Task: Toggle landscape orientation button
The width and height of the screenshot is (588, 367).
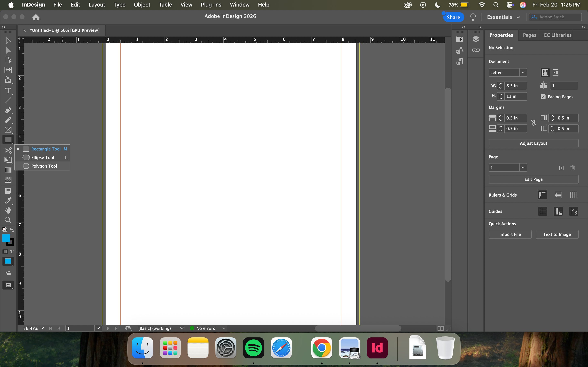Action: click(556, 73)
